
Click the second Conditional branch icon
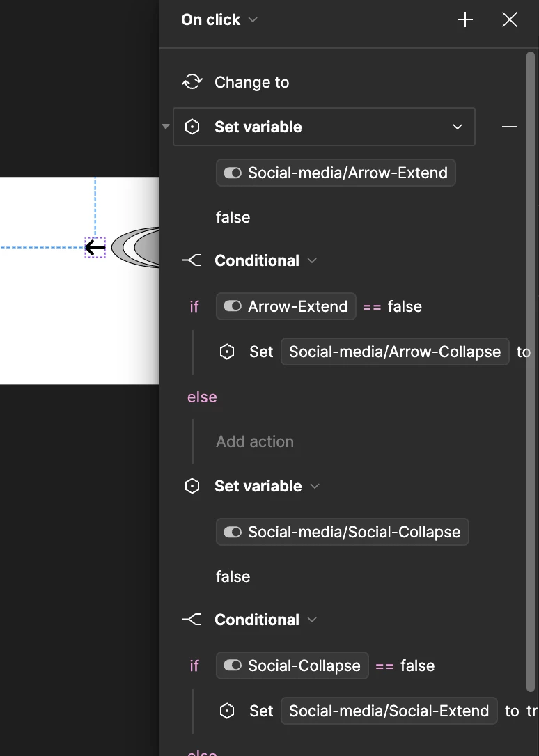[192, 620]
